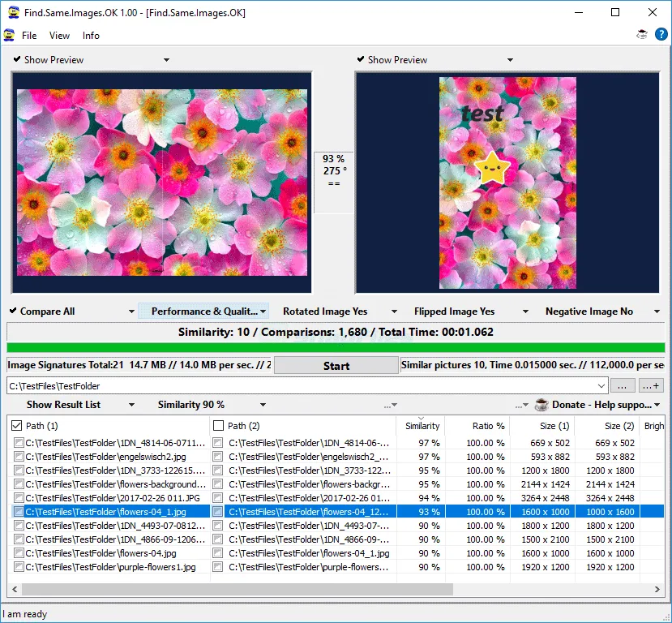
Task: Open the Similarity 90 % dropdown
Action: (212, 404)
